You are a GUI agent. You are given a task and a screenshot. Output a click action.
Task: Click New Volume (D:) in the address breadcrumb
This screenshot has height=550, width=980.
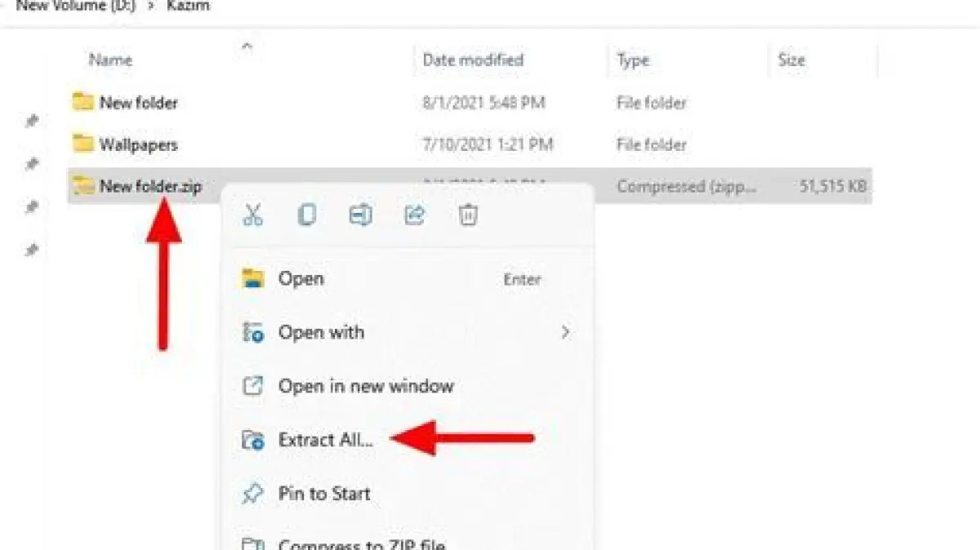click(x=77, y=6)
